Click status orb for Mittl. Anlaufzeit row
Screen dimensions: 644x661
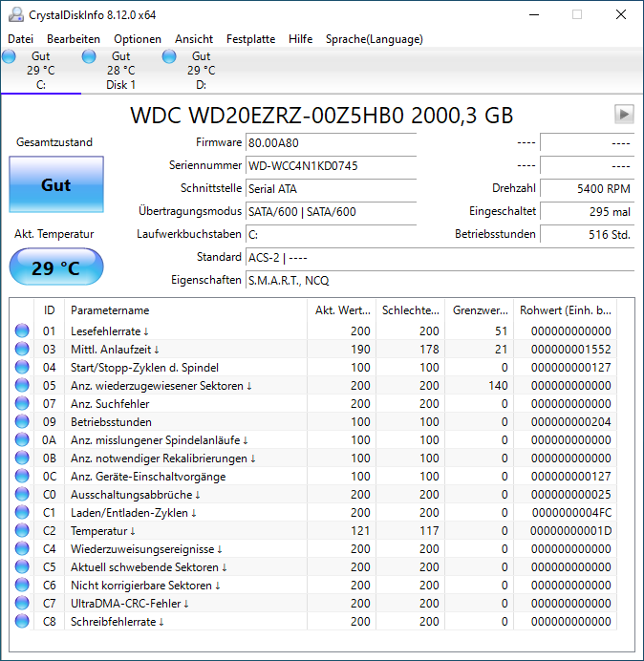22,349
